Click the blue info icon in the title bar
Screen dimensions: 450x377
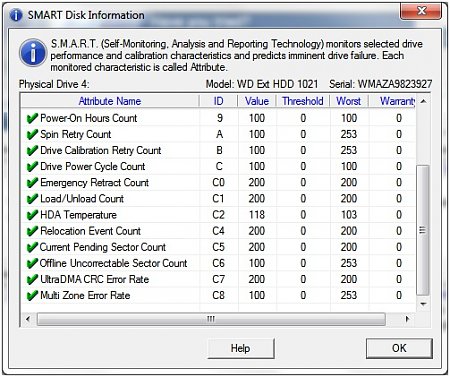(16, 15)
